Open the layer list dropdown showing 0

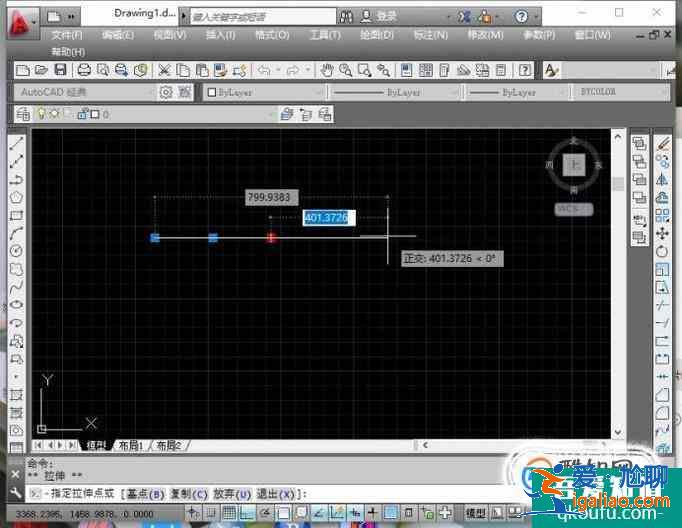[x=154, y=114]
